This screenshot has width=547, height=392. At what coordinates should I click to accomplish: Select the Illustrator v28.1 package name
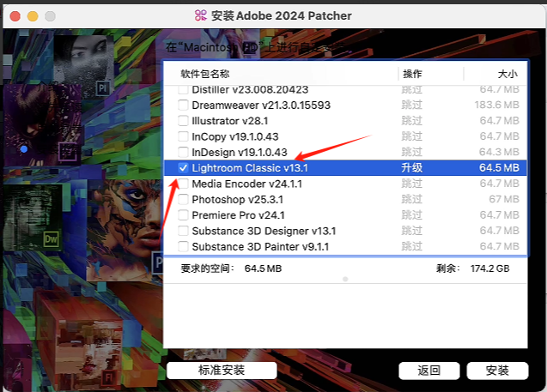pyautogui.click(x=230, y=121)
